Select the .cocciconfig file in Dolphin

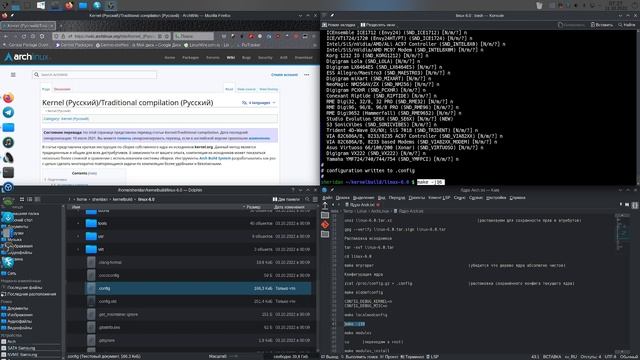(198, 276)
